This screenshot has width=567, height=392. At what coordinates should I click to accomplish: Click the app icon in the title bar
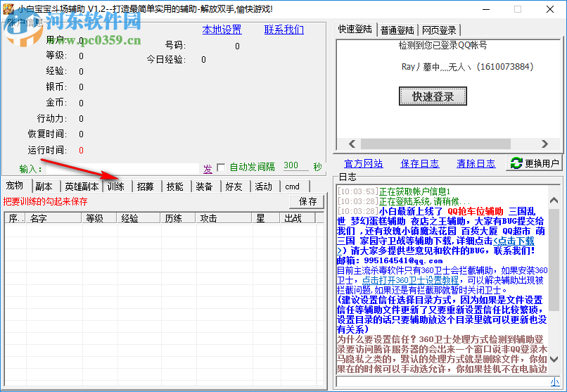pyautogui.click(x=8, y=9)
